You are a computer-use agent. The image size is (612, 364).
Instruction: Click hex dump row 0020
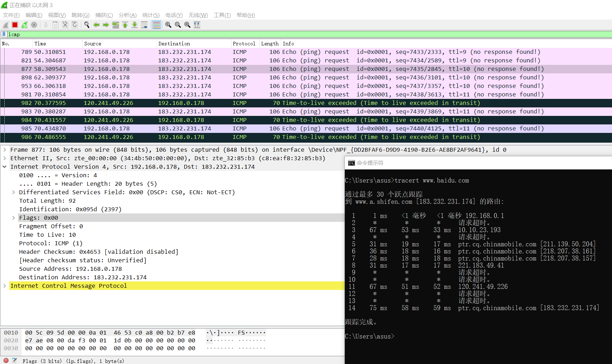click(135, 341)
